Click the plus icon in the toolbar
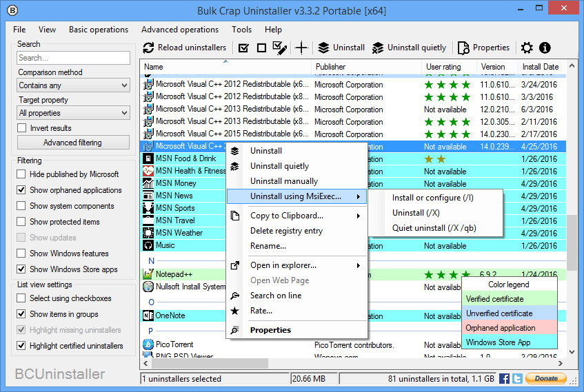 coord(301,48)
